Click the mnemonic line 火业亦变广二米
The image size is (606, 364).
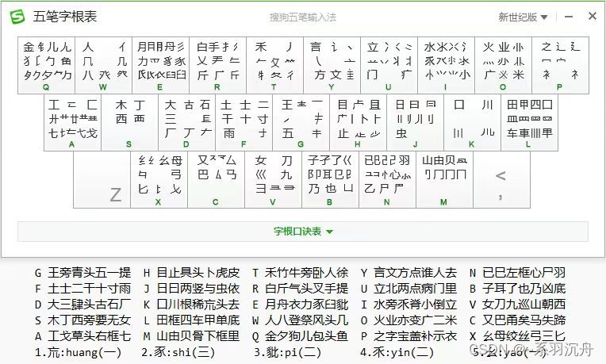coord(415,320)
